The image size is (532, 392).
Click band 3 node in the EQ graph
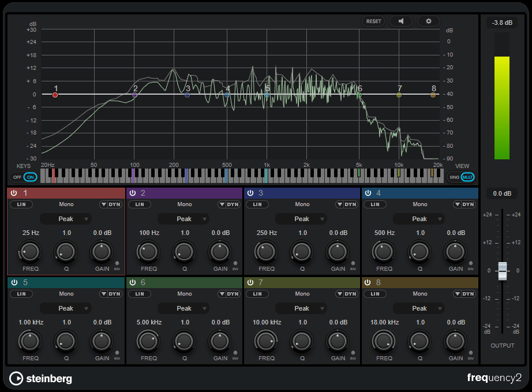[x=187, y=95]
